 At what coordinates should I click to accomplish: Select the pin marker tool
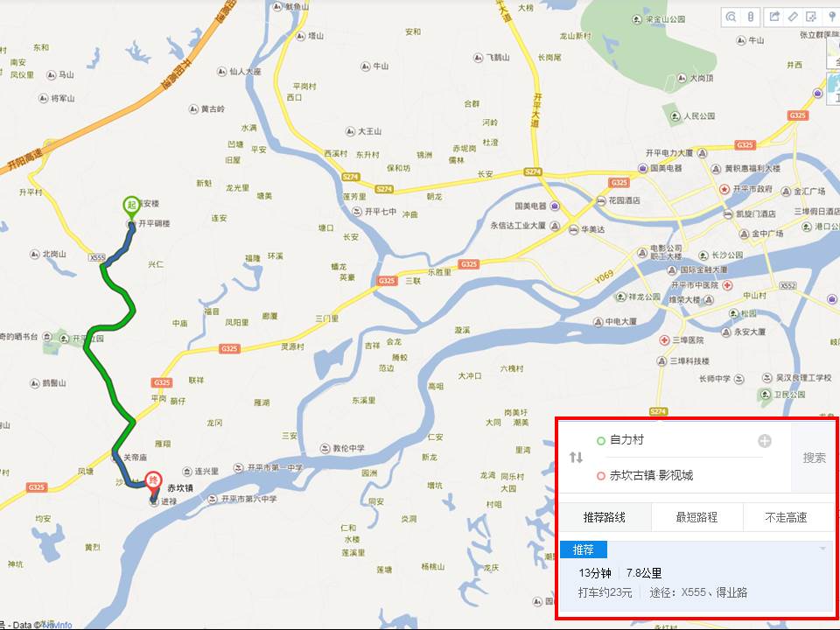click(x=832, y=17)
